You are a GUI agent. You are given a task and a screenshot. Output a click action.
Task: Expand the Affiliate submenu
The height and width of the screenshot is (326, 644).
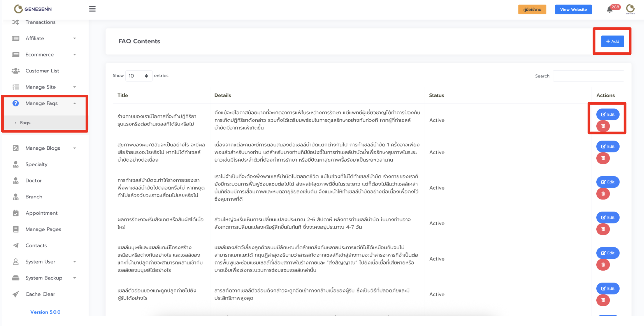tap(74, 38)
